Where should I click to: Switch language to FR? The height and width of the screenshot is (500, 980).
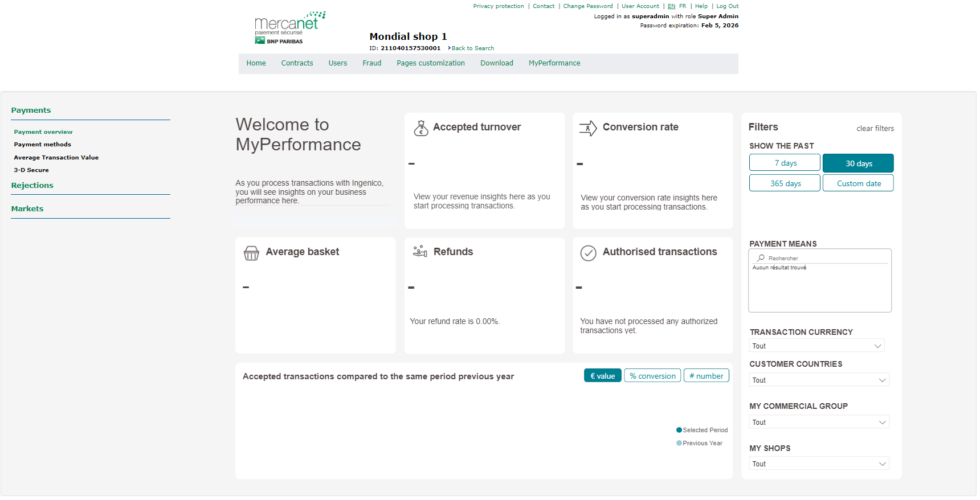click(x=683, y=6)
